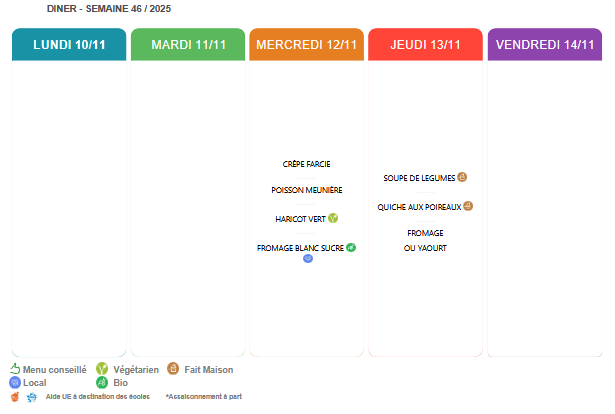Click Fait Maison icon beside Soupe de Legumes
Viewport: 615px width, 414px height.
click(462, 177)
